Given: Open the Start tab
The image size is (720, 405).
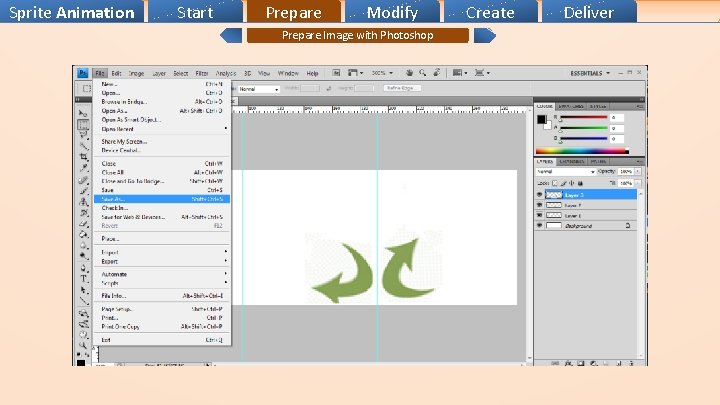Looking at the screenshot, I should tap(195, 12).
